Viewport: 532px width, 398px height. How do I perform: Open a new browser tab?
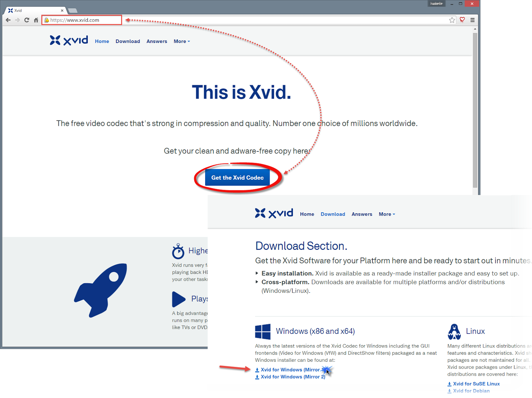point(72,11)
